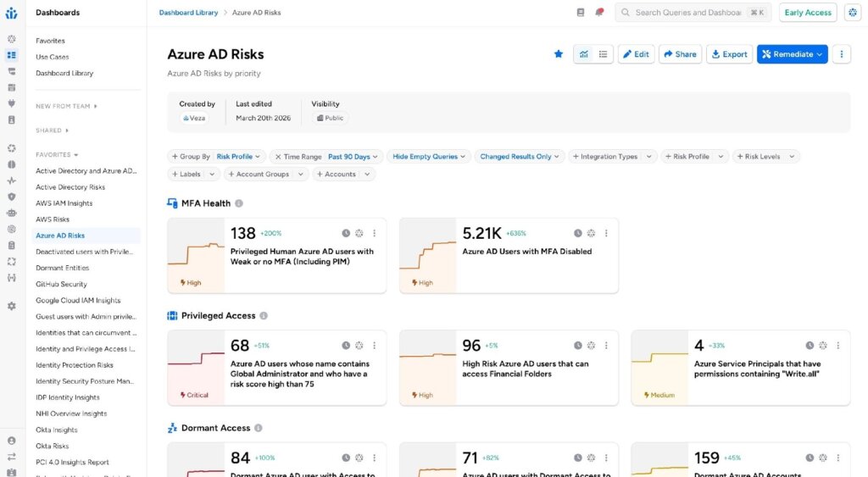
Task: Open kebab menu on 138 Privileged Human card
Action: point(375,233)
